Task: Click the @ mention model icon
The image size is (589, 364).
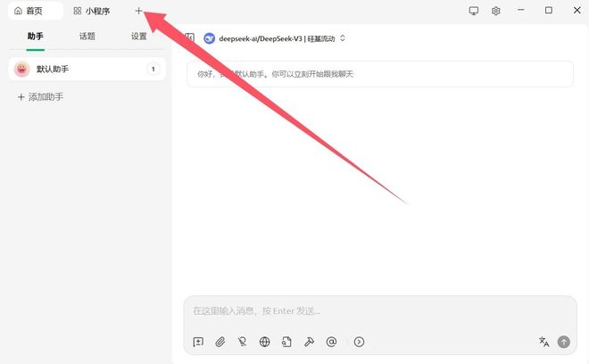Action: (331, 342)
